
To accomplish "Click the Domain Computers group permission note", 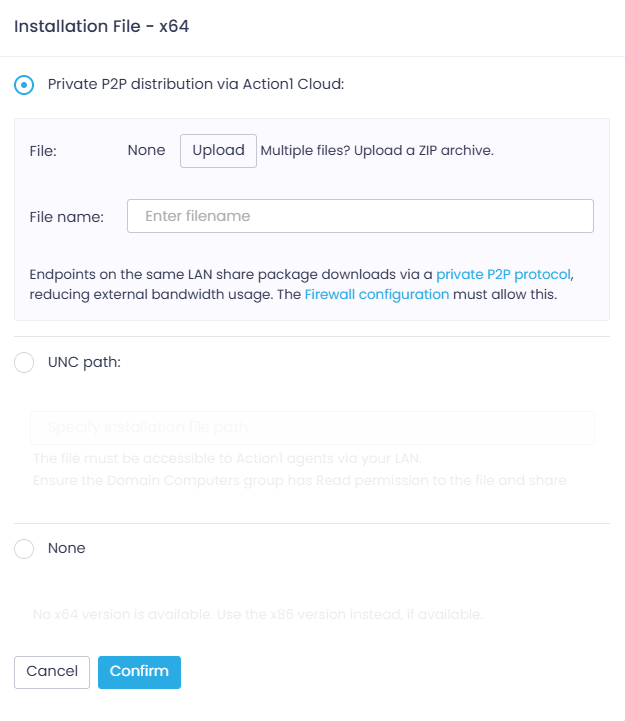I will click(299, 481).
